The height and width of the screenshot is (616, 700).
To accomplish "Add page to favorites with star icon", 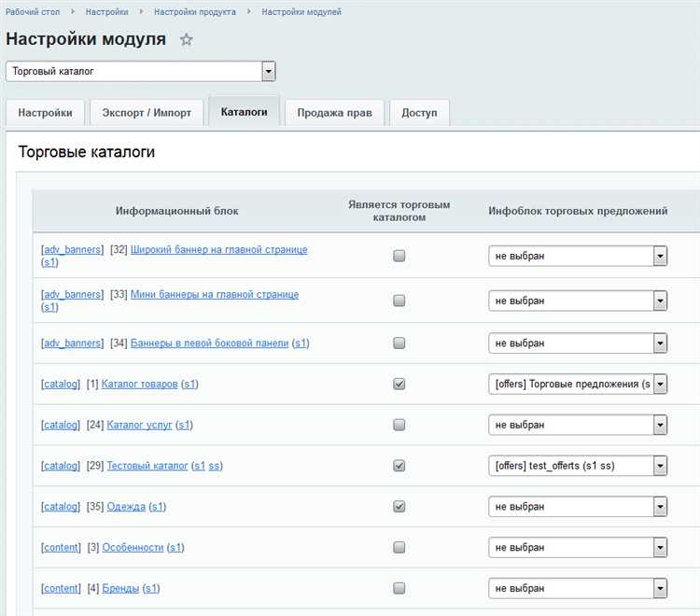I will (x=186, y=40).
